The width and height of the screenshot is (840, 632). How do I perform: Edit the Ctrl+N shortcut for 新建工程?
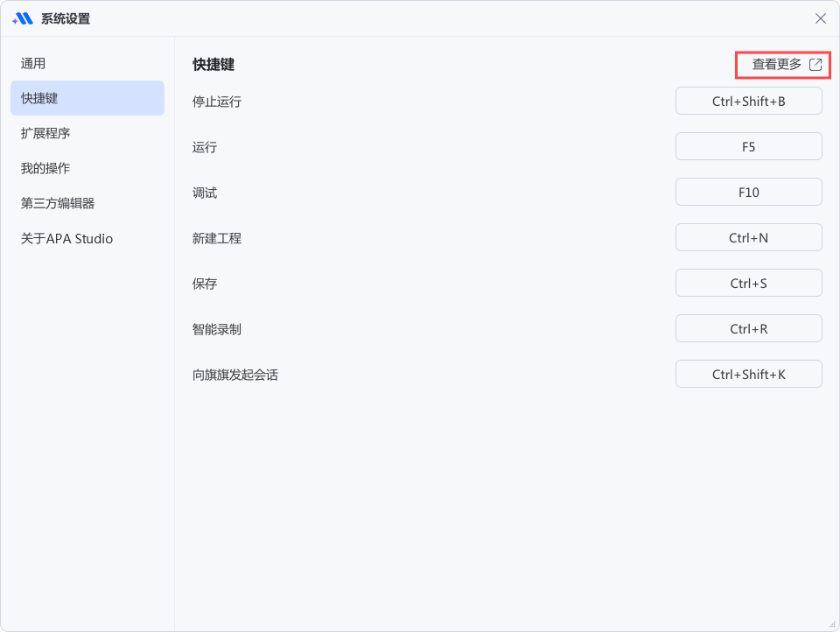point(748,237)
